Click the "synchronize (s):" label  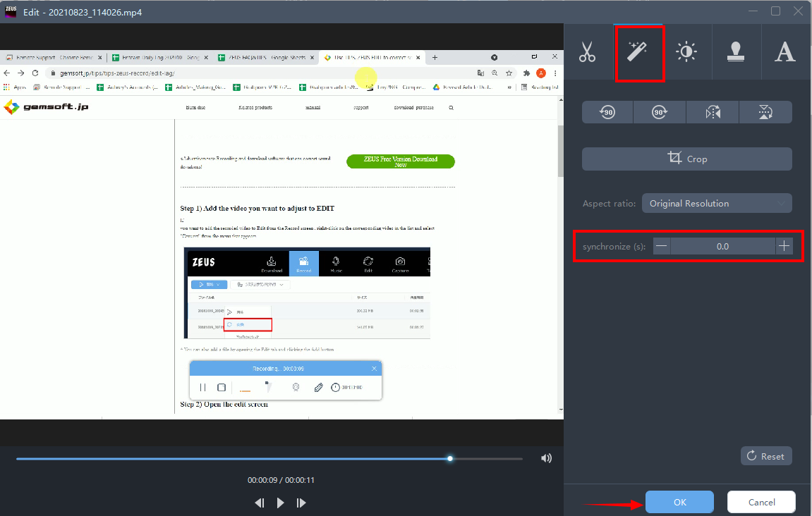click(x=614, y=246)
